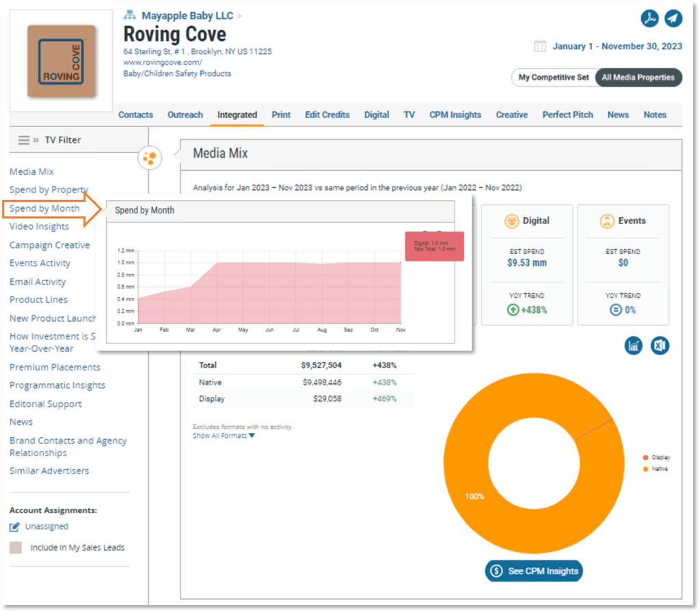Open the Mayapple Baby LLC parent link

coord(187,16)
